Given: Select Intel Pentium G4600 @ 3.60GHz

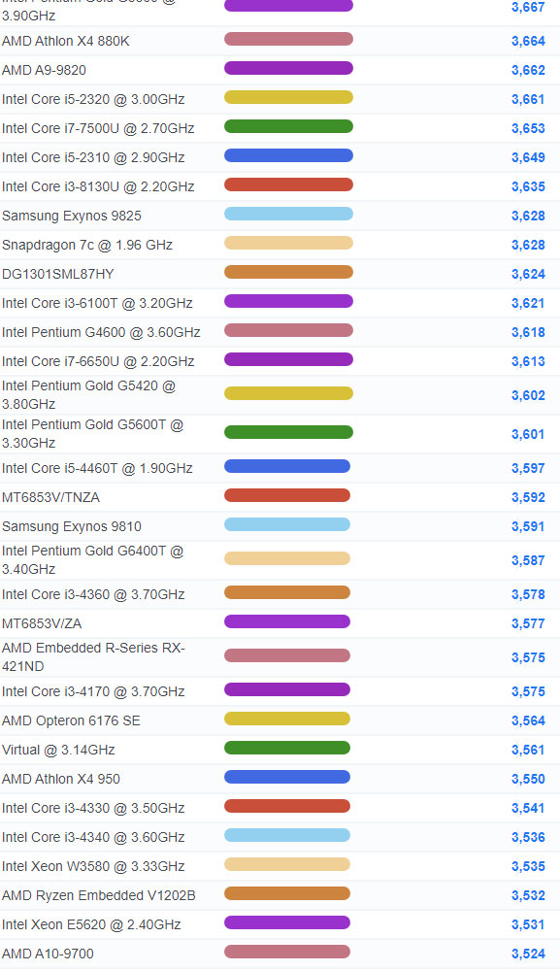Looking at the screenshot, I should click(101, 332).
